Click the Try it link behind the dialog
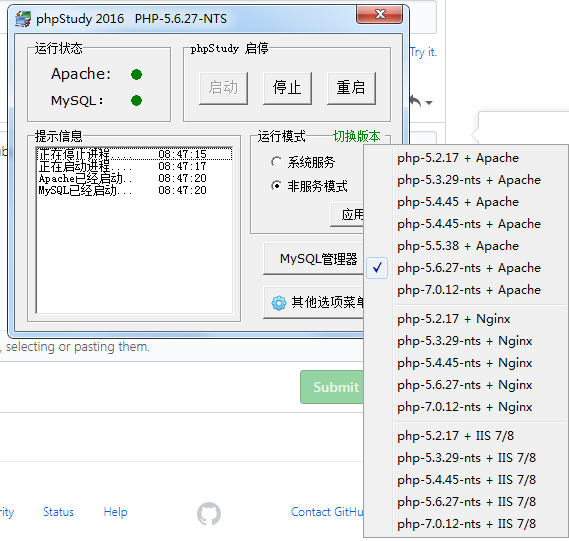Viewport: 569px width, 541px height. tap(423, 52)
